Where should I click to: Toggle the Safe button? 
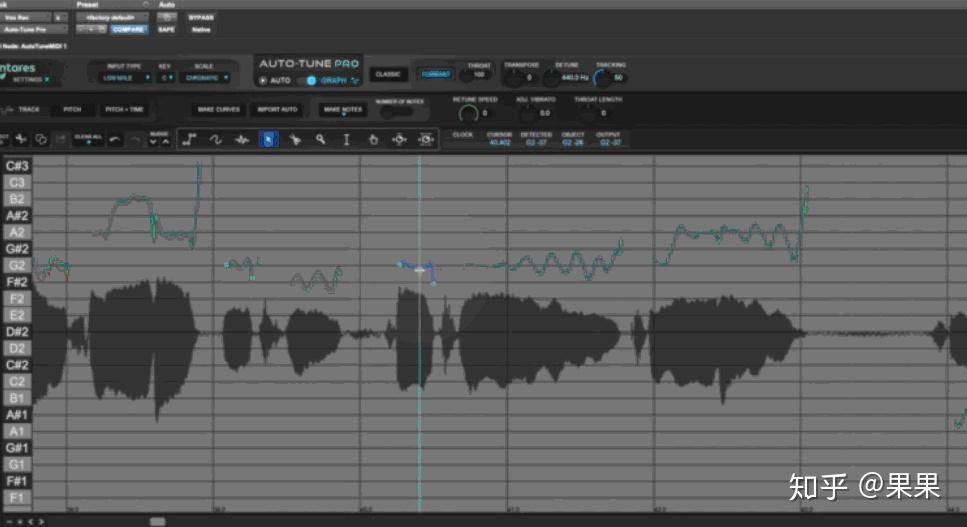pyautogui.click(x=167, y=30)
